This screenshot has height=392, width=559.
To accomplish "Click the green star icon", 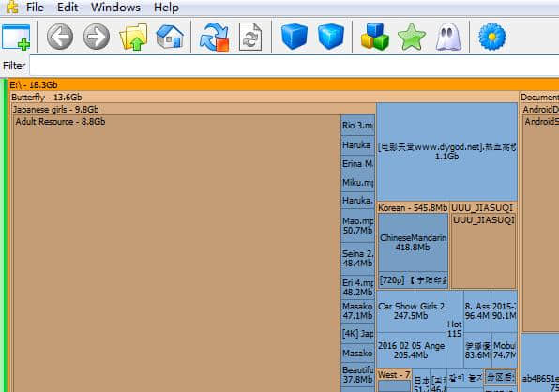I will (412, 37).
